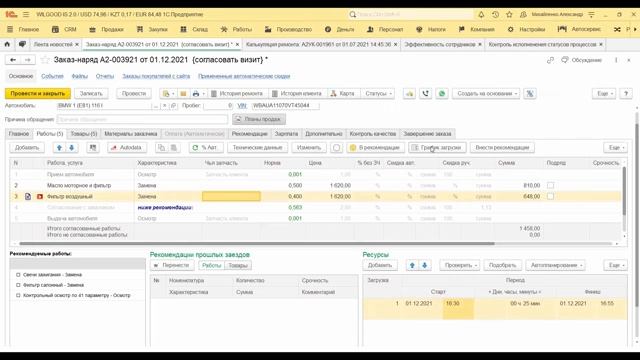Viewport: 640px width, 360px height.
Task: Click the green WhatsApp icon
Action: coord(442,93)
